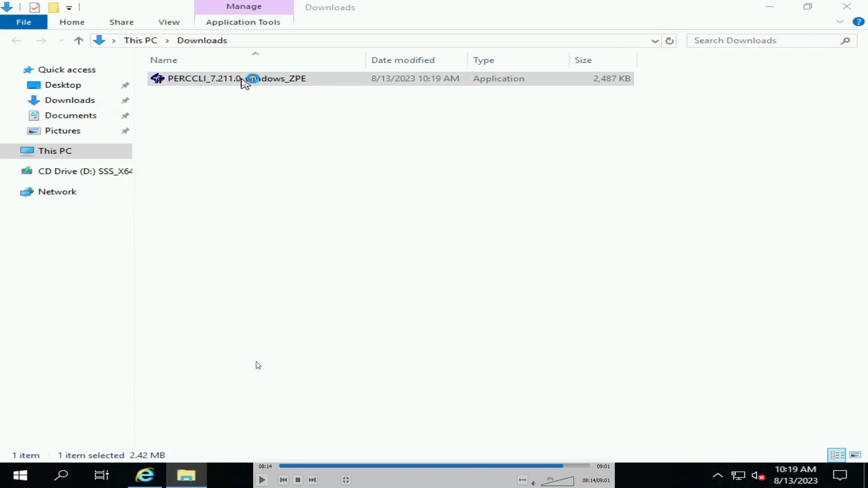Click the PERCCLI_7.211.0 Windows_ZPE application icon

click(x=157, y=78)
